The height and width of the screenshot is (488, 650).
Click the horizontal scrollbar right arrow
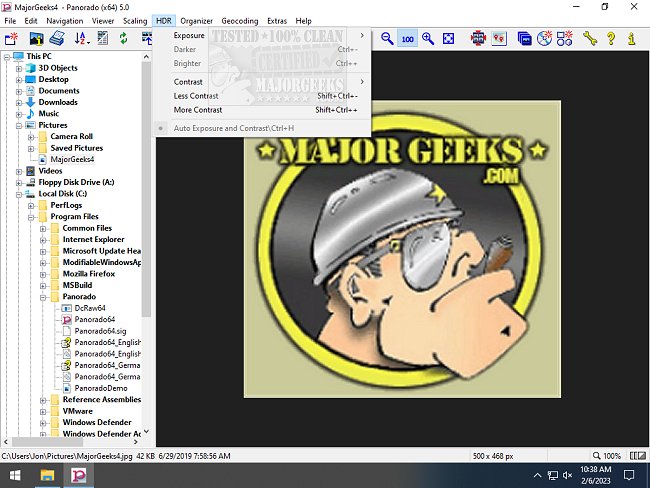click(x=136, y=442)
